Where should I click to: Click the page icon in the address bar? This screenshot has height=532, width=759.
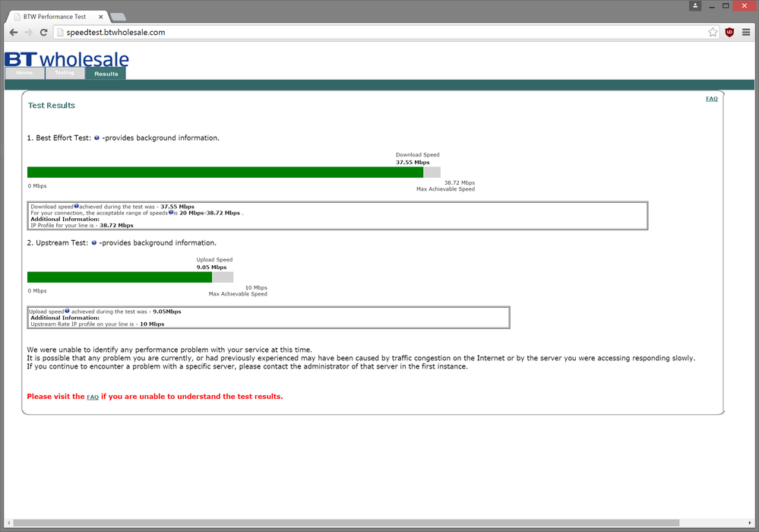pyautogui.click(x=60, y=33)
